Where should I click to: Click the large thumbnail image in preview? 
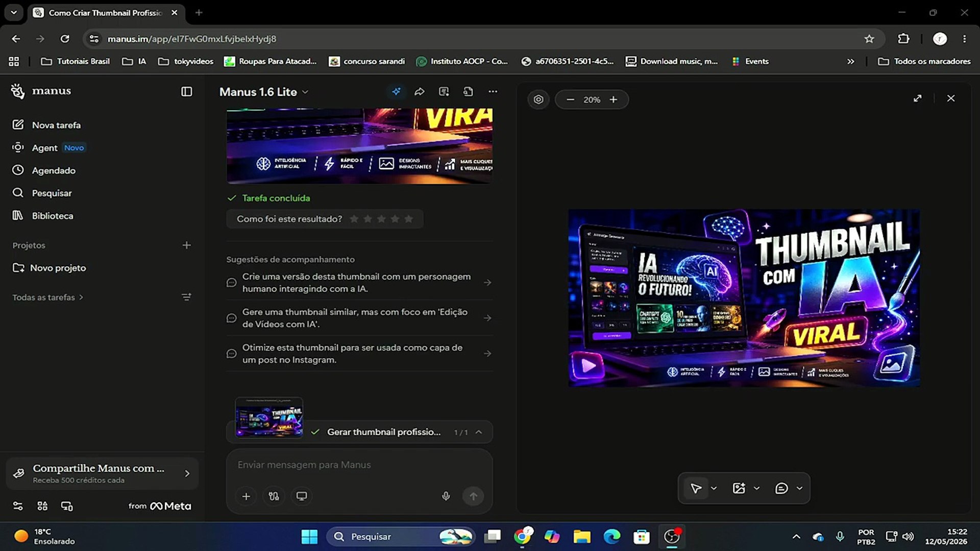point(744,298)
